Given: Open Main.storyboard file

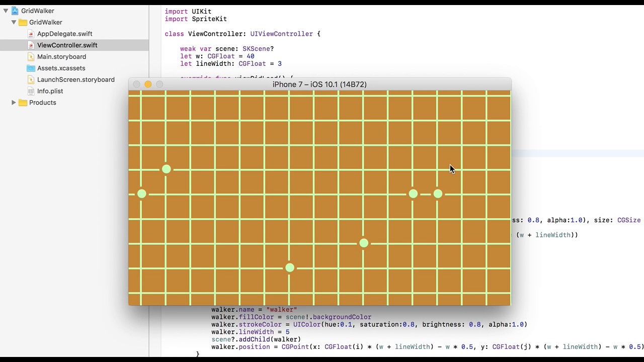Looking at the screenshot, I should (x=61, y=57).
